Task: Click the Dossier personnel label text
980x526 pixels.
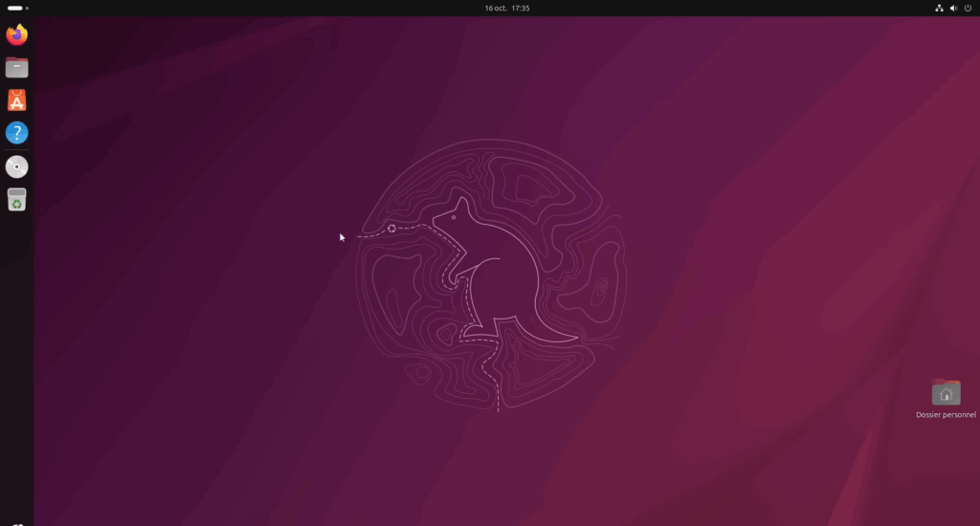Action: 946,415
